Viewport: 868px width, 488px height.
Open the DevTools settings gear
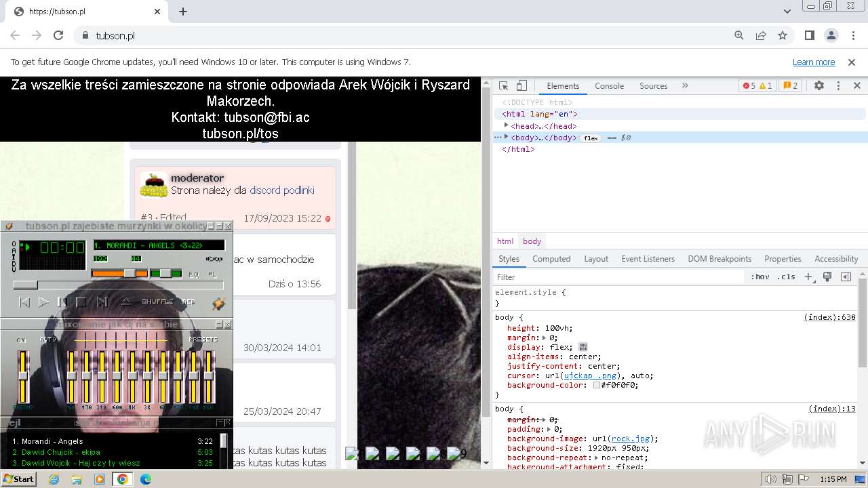(x=819, y=86)
